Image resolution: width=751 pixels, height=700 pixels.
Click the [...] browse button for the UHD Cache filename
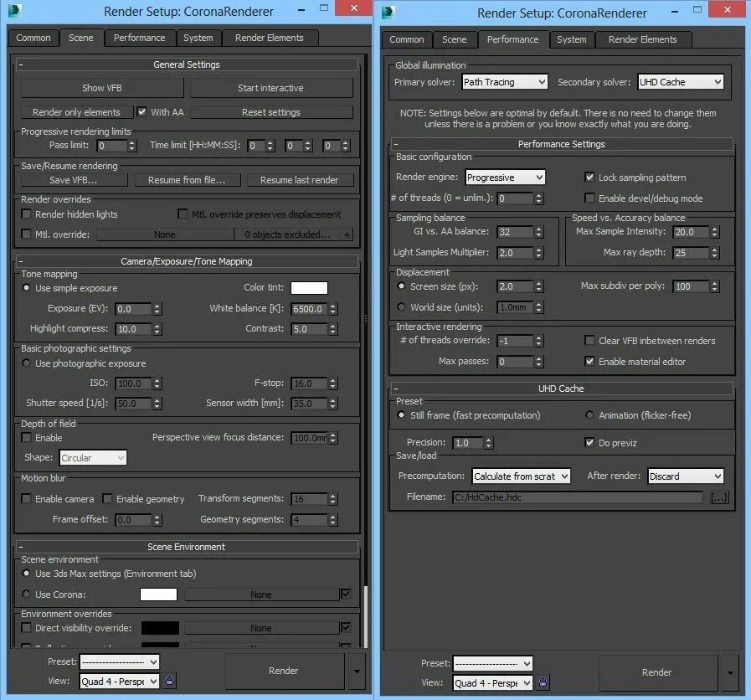point(719,498)
